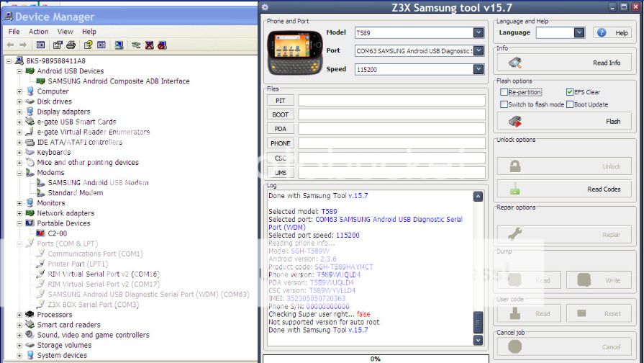The image size is (644, 363).
Task: Click the Device Manager title bar icon
Action: tap(8, 17)
